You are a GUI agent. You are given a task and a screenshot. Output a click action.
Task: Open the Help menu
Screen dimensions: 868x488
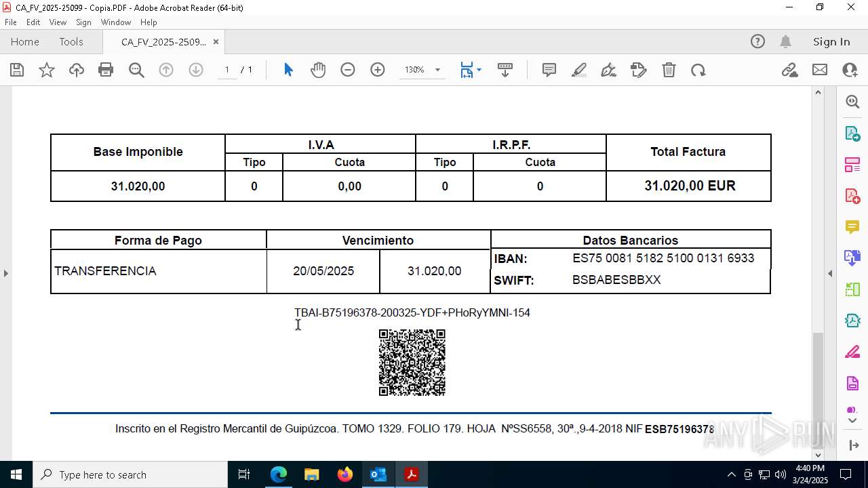pyautogui.click(x=149, y=22)
